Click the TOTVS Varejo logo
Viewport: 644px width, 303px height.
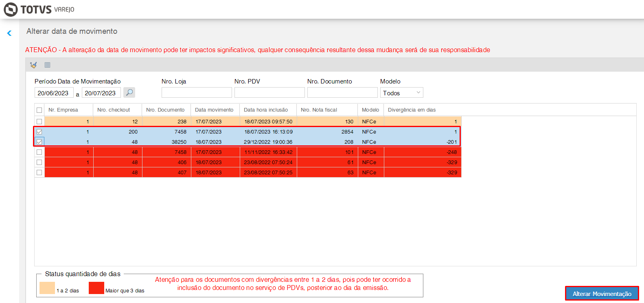tap(39, 9)
